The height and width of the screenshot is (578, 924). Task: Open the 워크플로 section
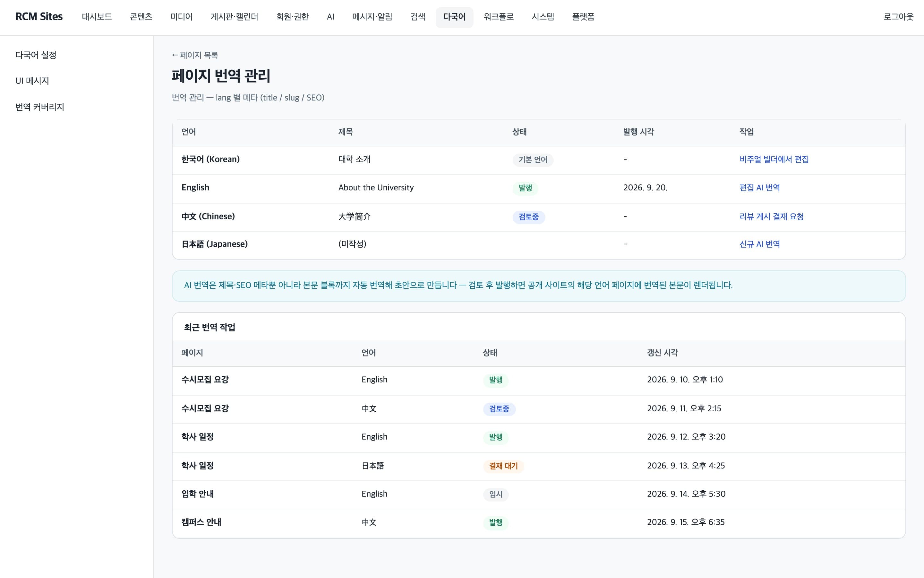point(499,17)
